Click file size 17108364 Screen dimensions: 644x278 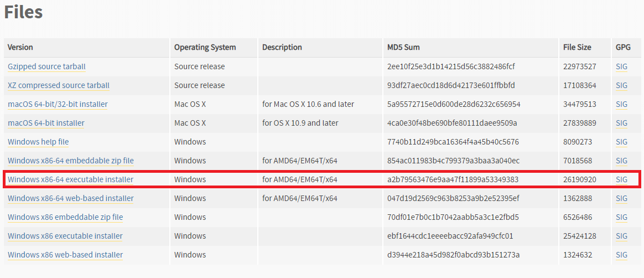click(x=579, y=85)
